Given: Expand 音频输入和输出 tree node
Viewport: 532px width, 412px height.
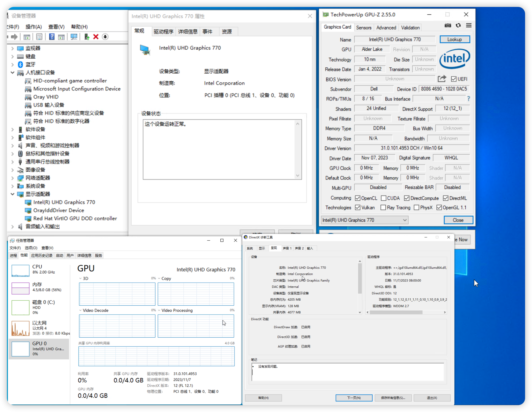Looking at the screenshot, I should coord(13,227).
